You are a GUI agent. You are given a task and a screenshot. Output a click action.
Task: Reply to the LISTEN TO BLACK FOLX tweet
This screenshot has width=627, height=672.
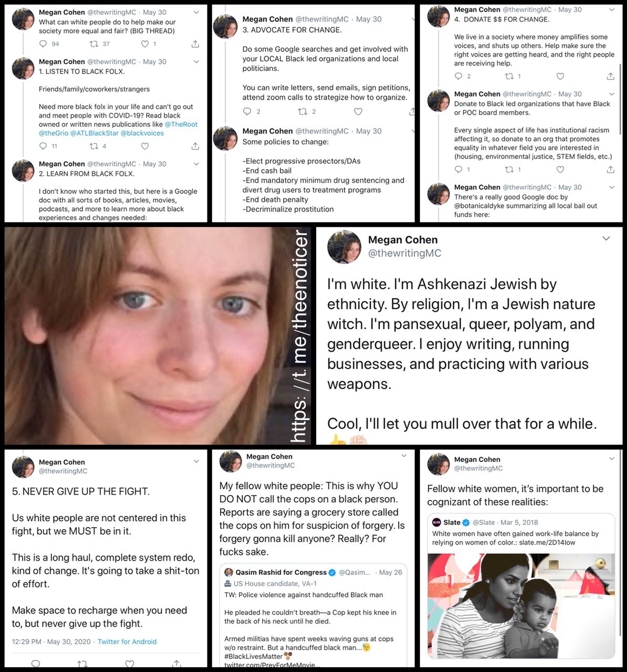[x=43, y=146]
